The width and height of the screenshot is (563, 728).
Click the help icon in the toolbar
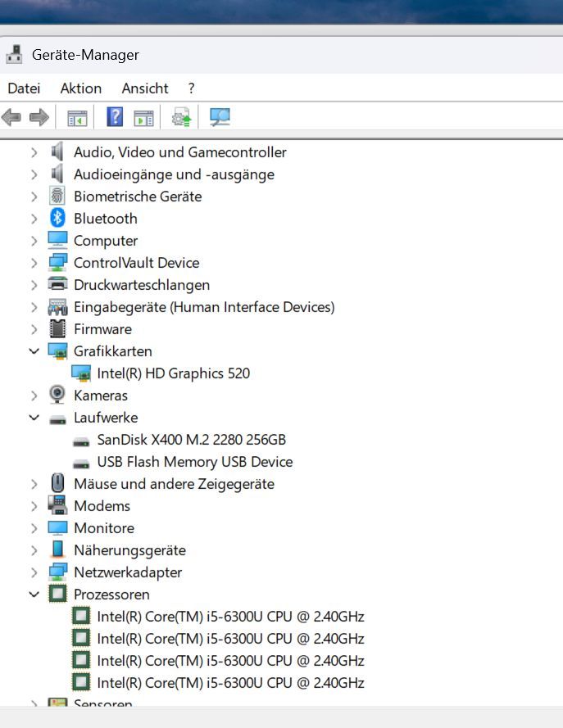[115, 118]
